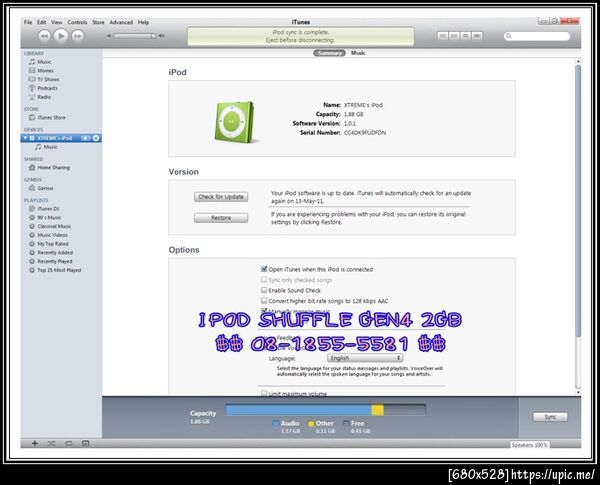Image resolution: width=600 pixels, height=485 pixels.
Task: Adjust the volume slider
Action: 134,36
